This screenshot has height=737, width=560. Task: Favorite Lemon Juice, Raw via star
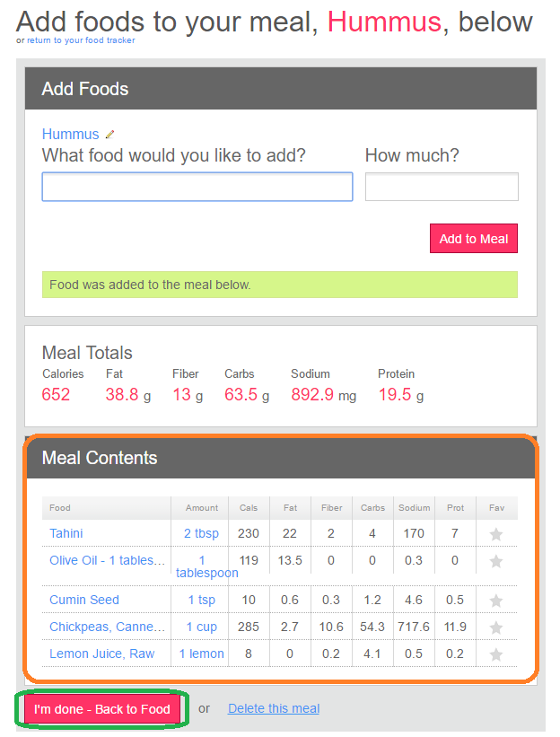(x=496, y=654)
